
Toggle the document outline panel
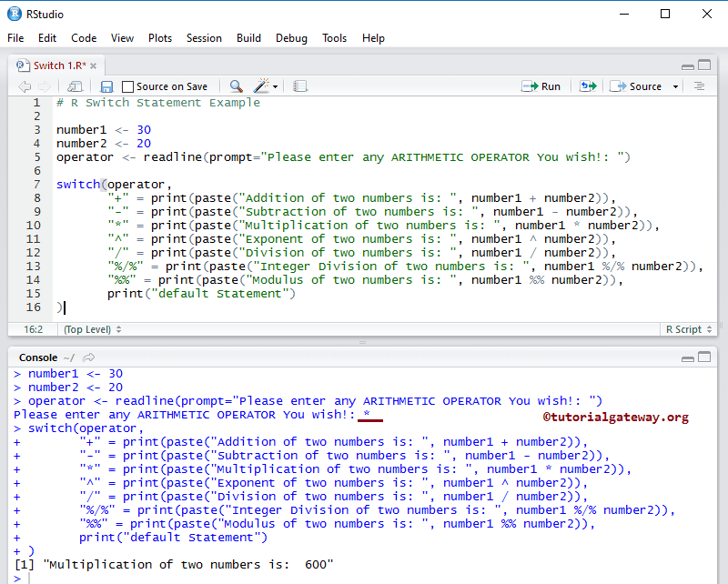point(700,86)
